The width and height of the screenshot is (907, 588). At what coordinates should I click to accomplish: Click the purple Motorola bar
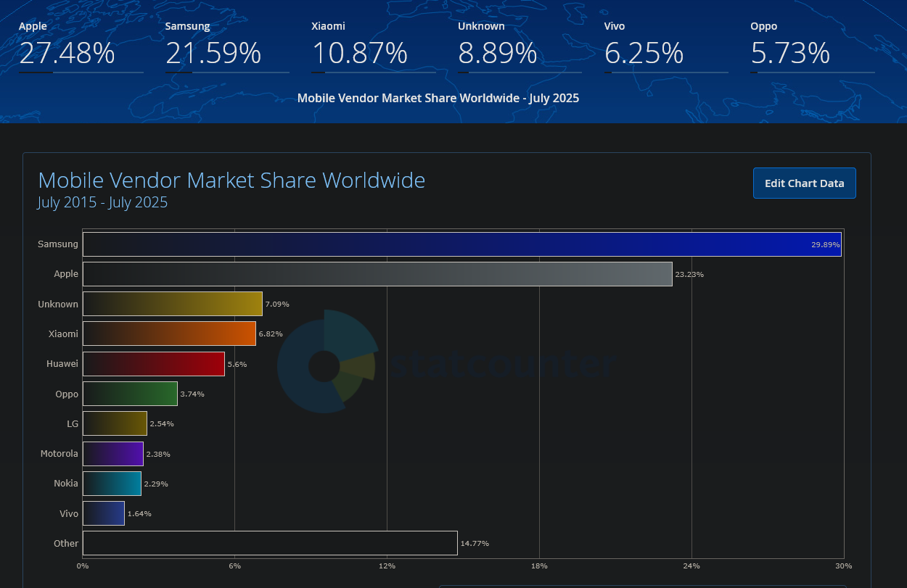click(x=113, y=454)
